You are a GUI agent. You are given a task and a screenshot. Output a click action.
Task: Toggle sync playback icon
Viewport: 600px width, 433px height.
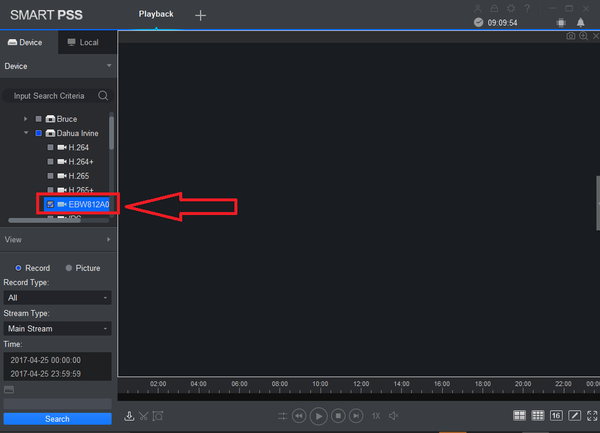[x=282, y=416]
